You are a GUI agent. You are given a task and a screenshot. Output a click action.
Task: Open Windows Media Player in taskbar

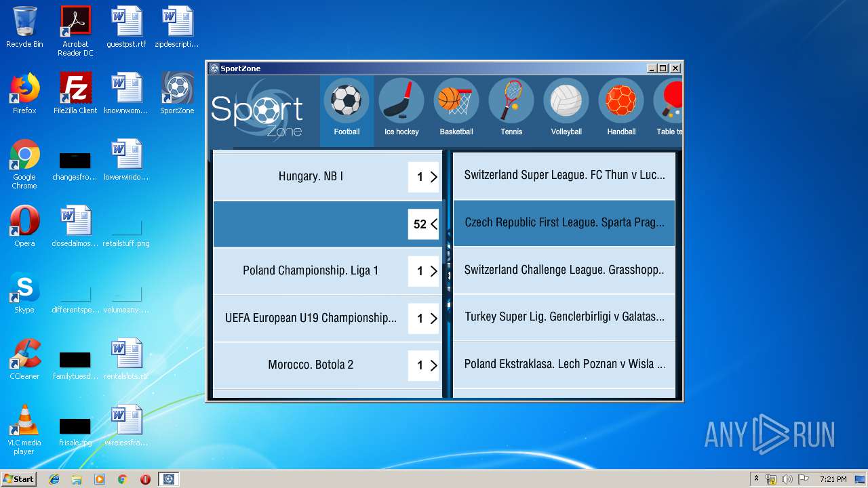100,479
